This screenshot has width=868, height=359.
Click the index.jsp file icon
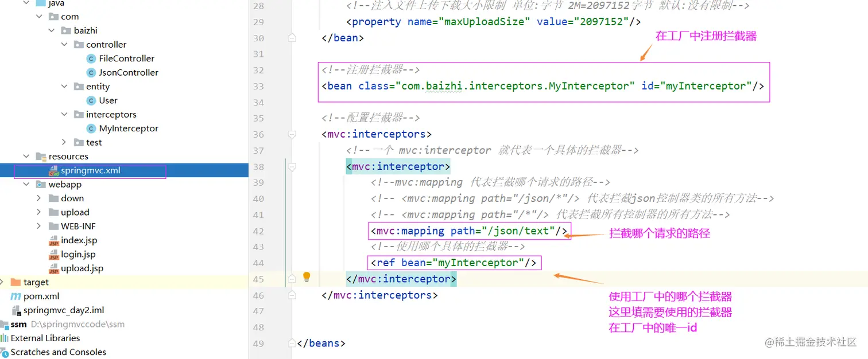pyautogui.click(x=54, y=240)
